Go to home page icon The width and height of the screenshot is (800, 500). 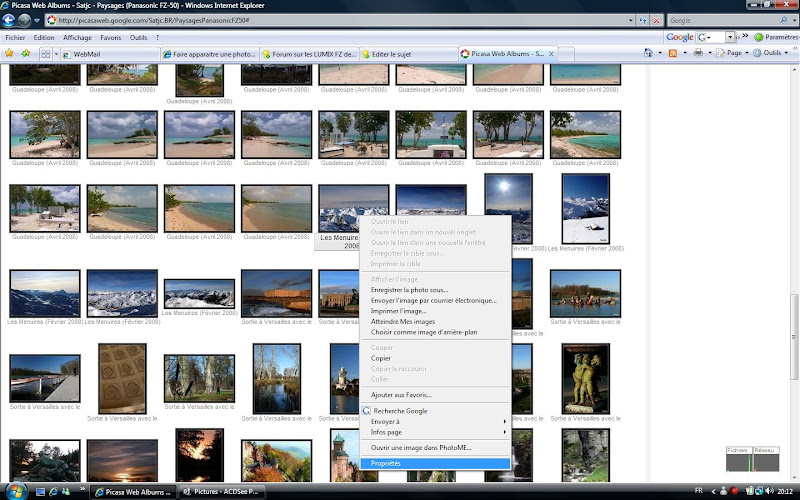click(x=648, y=53)
